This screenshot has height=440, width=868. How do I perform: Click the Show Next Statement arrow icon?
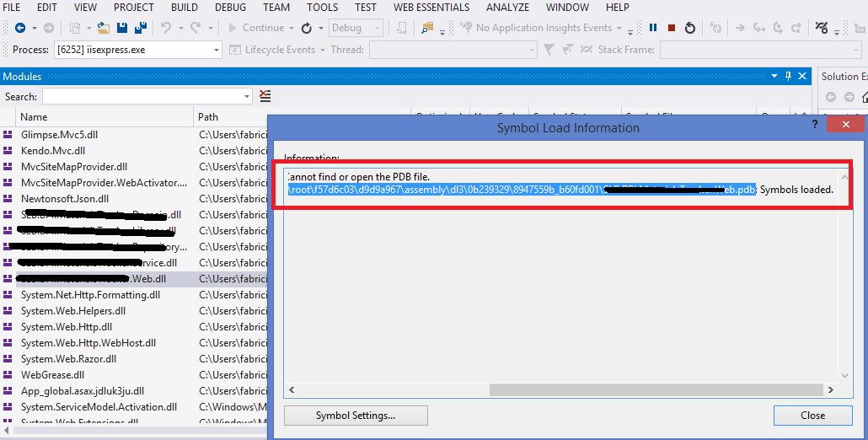coord(740,28)
